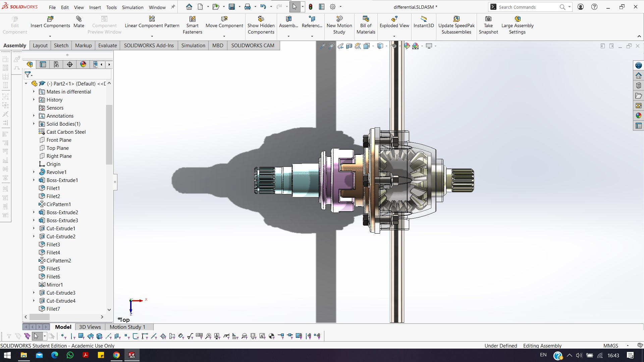Create an Exploded View
The width and height of the screenshot is (644, 362).
[x=394, y=22]
